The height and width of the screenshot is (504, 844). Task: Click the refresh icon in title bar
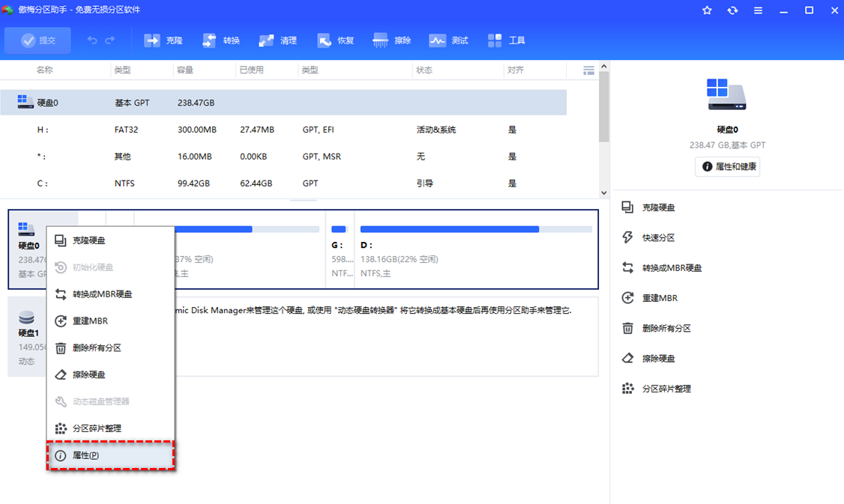[x=732, y=10]
